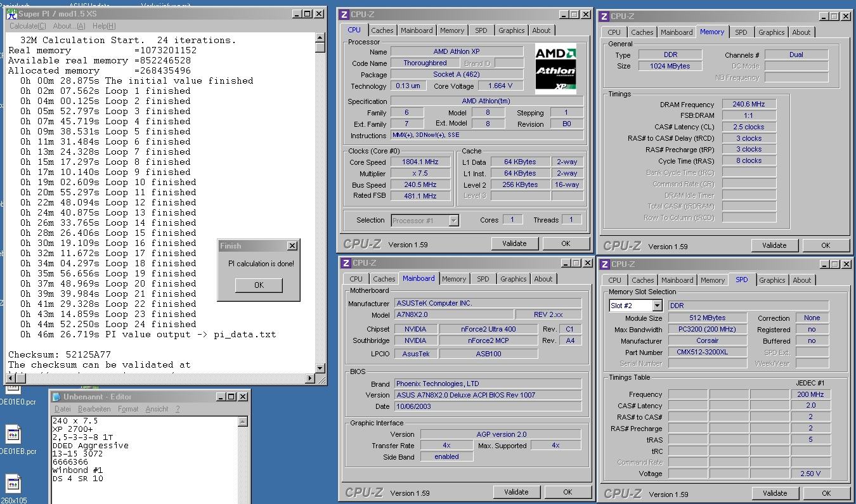The height and width of the screenshot is (504, 856).
Task: Click the Core Speed value 1804.1 MHz
Action: point(420,162)
